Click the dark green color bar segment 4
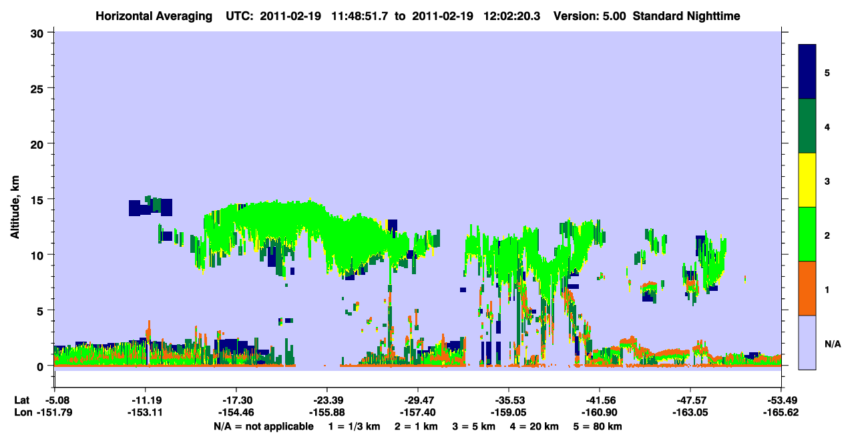Viewport: 868px width, 445px height. coord(807,126)
